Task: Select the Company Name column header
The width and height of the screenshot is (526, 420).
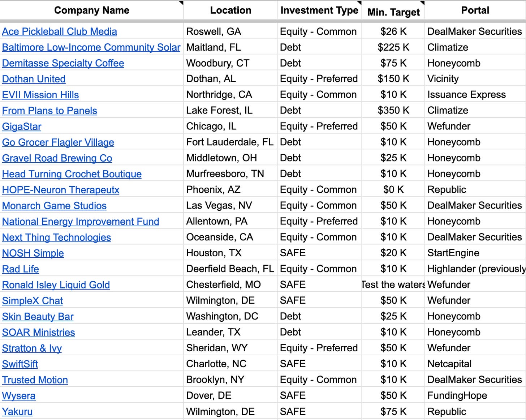Action: [x=92, y=10]
